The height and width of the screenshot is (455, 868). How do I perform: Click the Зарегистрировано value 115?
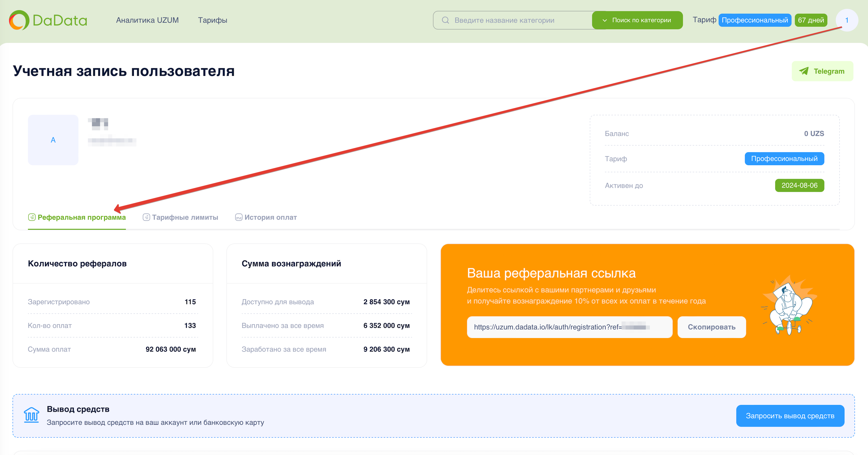pos(190,302)
